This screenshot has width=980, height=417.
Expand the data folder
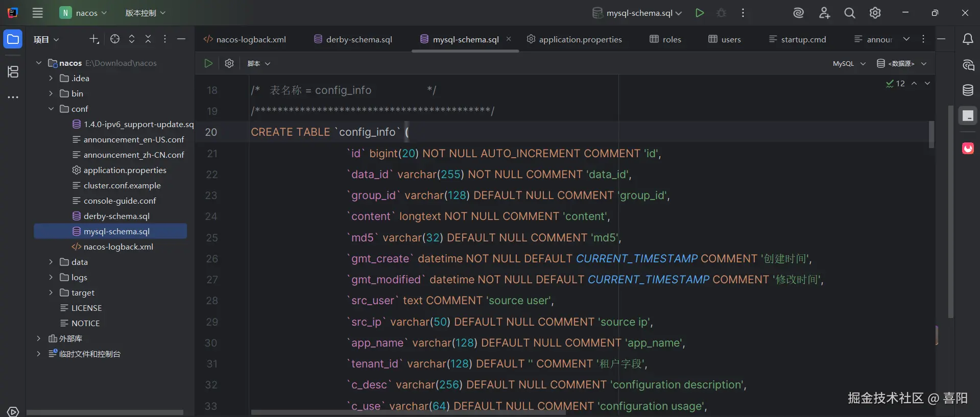click(51, 262)
